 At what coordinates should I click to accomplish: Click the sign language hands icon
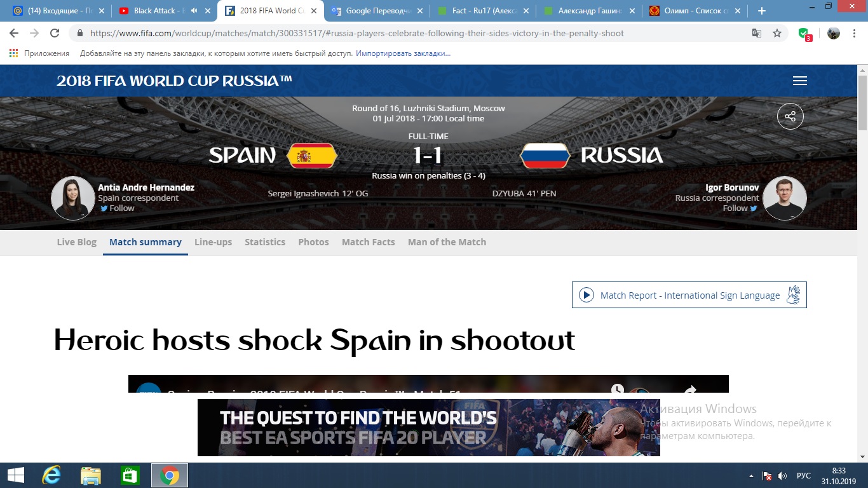(x=793, y=295)
